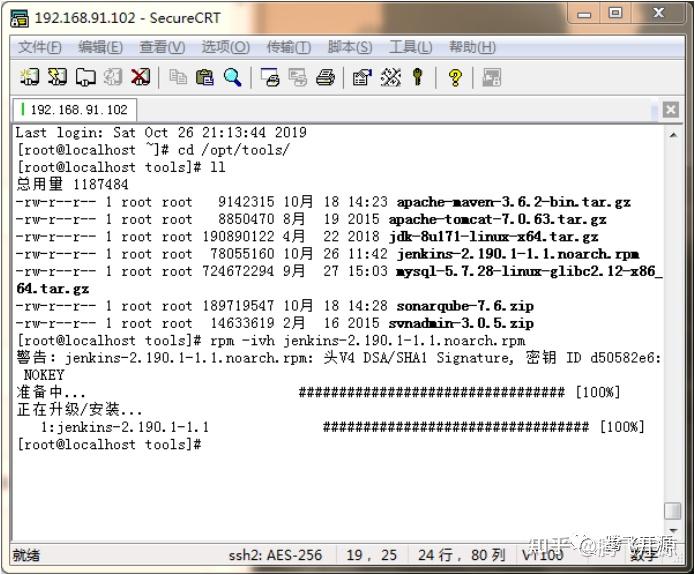The image size is (695, 575).
Task: Click the 就绪 status bar text
Action: [x=26, y=555]
